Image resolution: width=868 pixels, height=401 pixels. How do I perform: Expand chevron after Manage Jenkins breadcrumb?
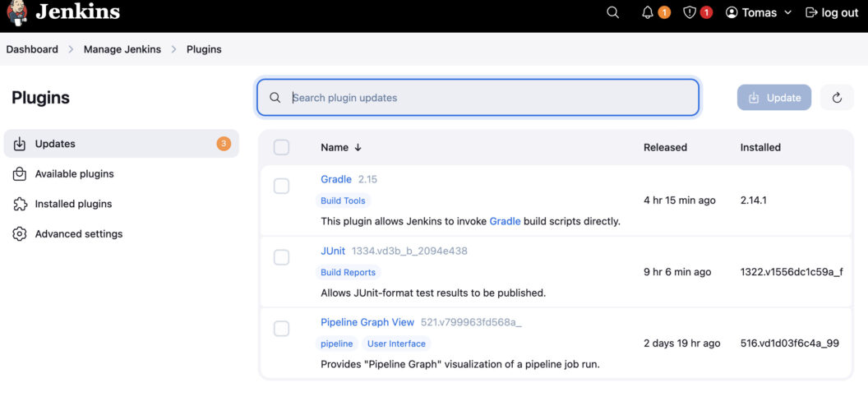click(x=173, y=49)
